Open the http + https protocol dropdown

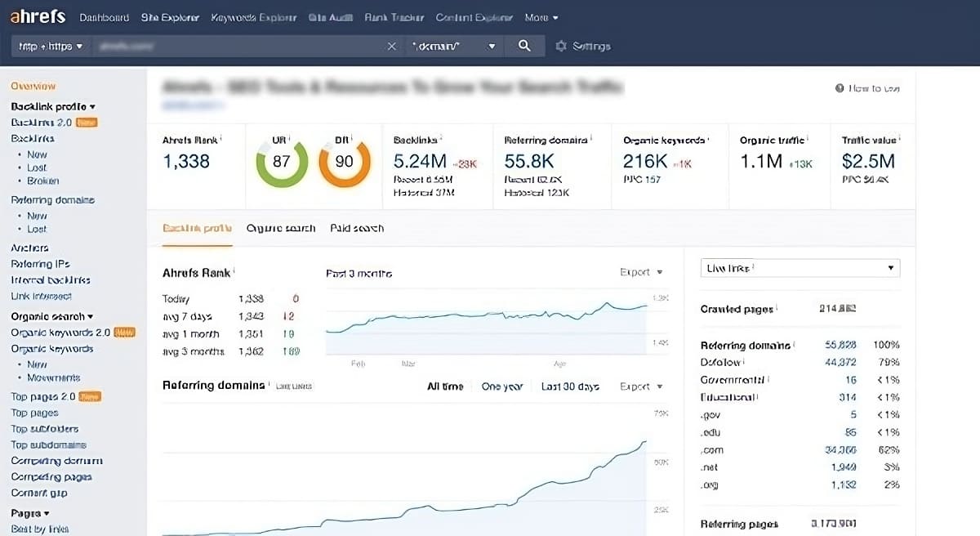(x=51, y=47)
